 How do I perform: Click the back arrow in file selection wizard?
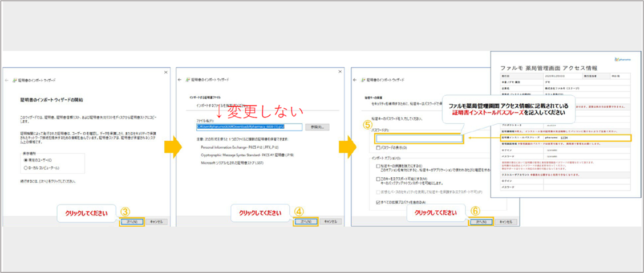181,80
